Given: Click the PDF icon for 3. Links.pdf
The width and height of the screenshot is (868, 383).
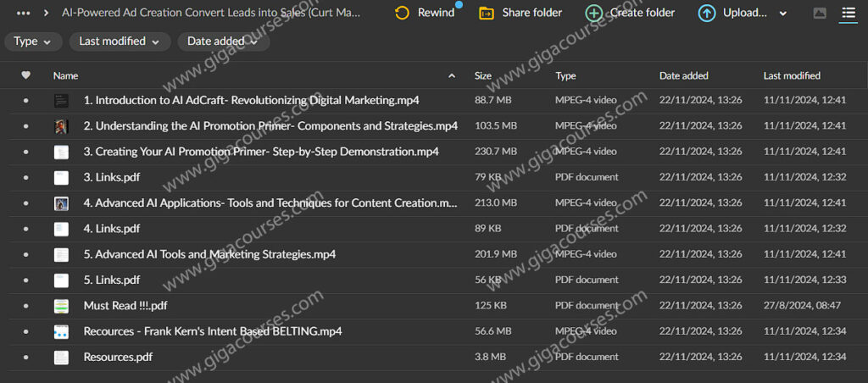Looking at the screenshot, I should [x=61, y=178].
